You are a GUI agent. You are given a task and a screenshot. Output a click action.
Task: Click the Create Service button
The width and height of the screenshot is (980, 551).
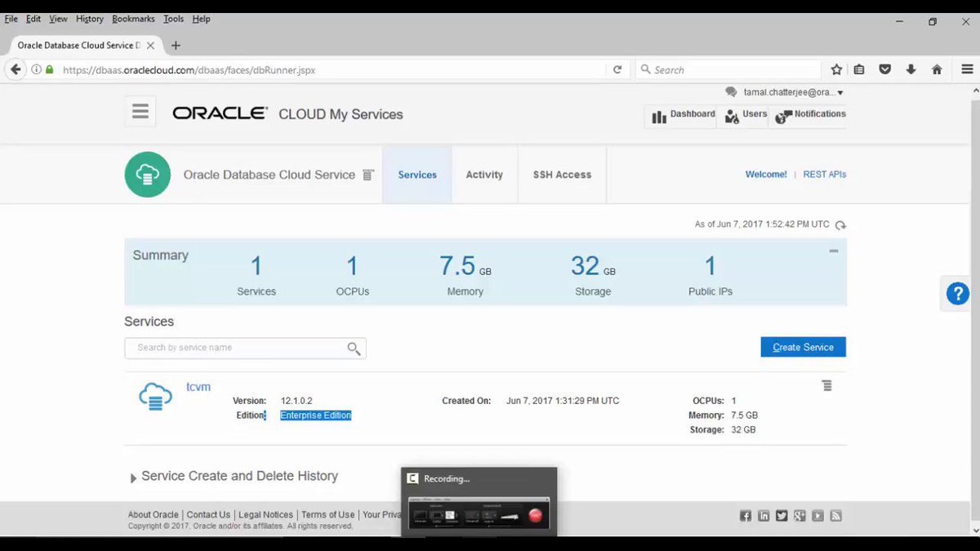pyautogui.click(x=803, y=347)
